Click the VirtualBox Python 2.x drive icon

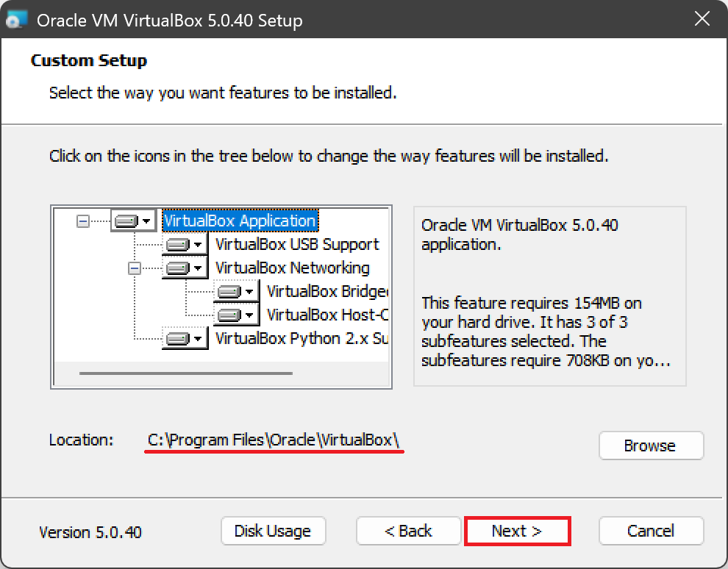pos(179,339)
